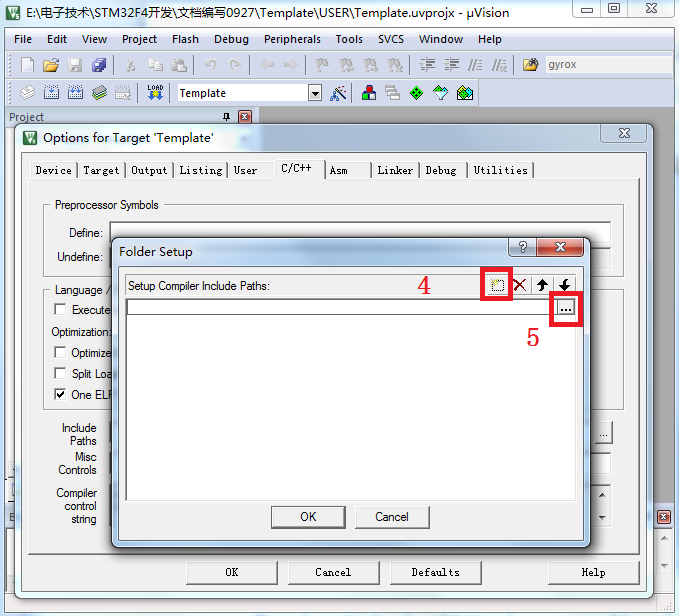This screenshot has height=616, width=679.
Task: Toggle the Execute-only Code checkbox
Action: pos(60,310)
